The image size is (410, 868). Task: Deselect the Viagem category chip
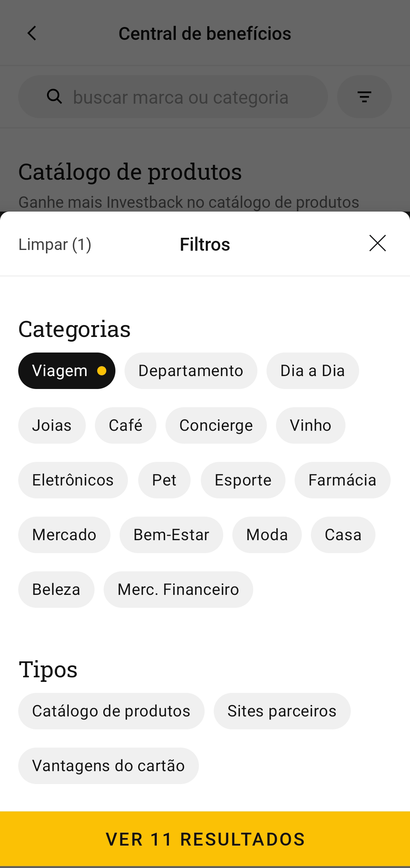(67, 371)
